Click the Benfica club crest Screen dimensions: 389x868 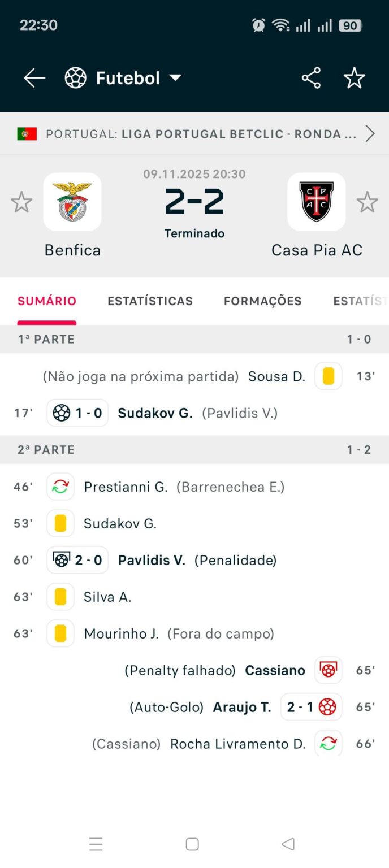click(72, 202)
